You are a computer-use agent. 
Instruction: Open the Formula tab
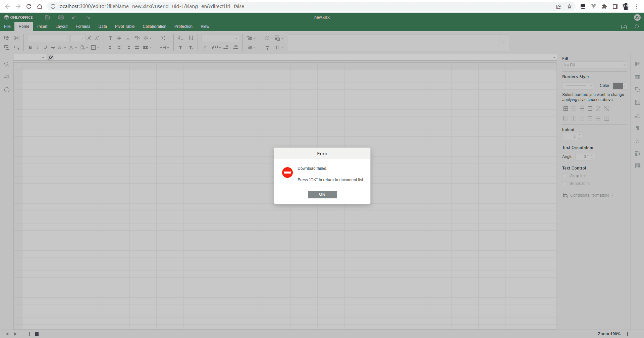point(83,27)
